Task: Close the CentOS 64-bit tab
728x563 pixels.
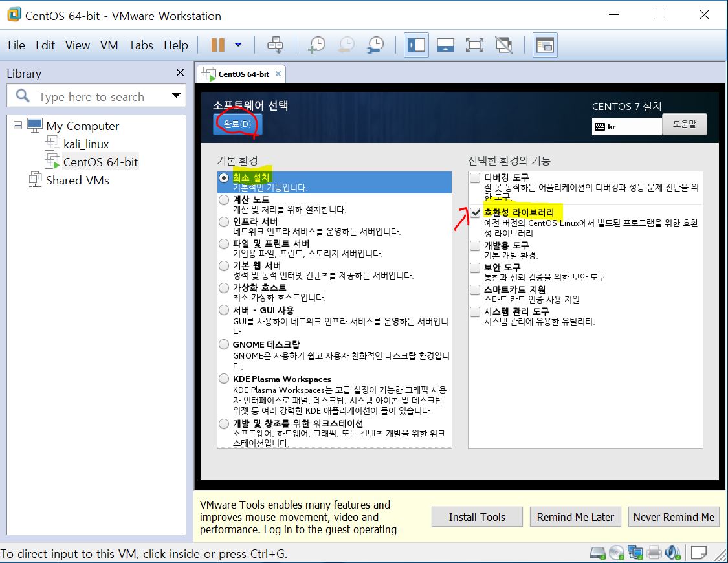Action: pos(278,74)
